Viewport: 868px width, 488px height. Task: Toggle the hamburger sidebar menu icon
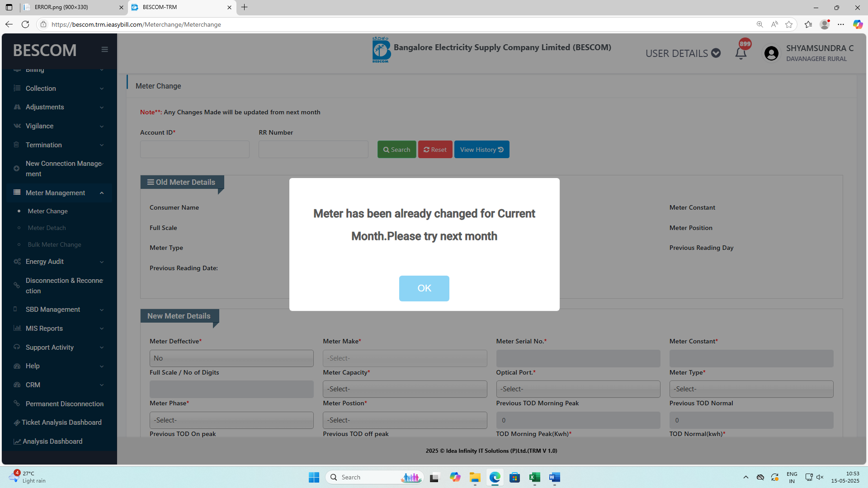[104, 50]
